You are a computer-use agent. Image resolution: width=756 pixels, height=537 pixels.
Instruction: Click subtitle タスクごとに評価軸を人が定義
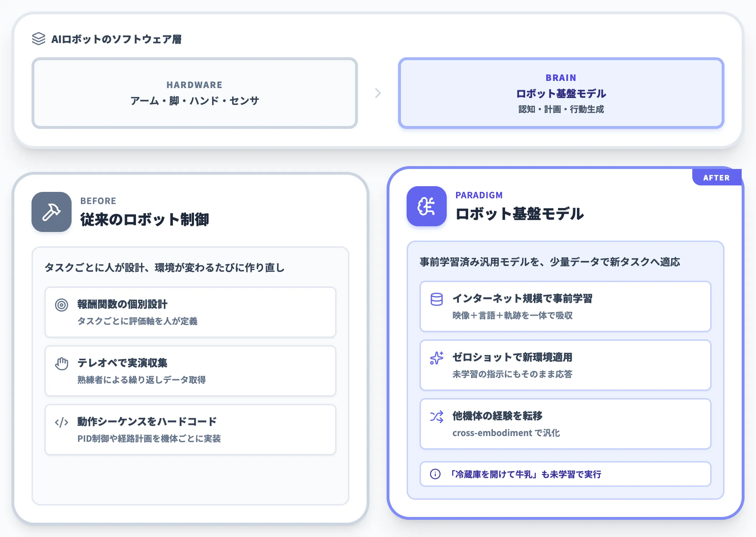click(137, 321)
